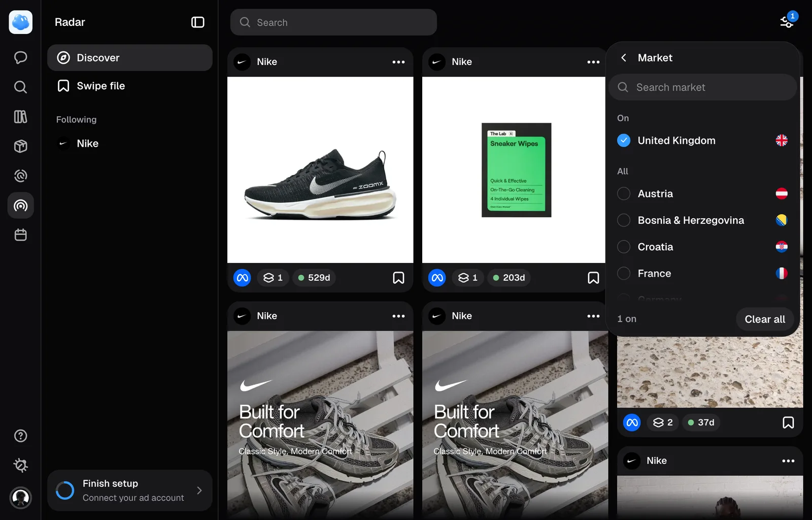Open the 3D box icon in sidebar
This screenshot has height=520, width=812.
pos(20,146)
